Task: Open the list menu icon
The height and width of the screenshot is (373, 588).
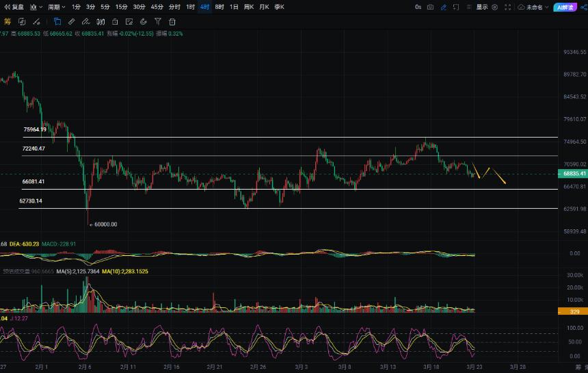Action: [x=469, y=7]
